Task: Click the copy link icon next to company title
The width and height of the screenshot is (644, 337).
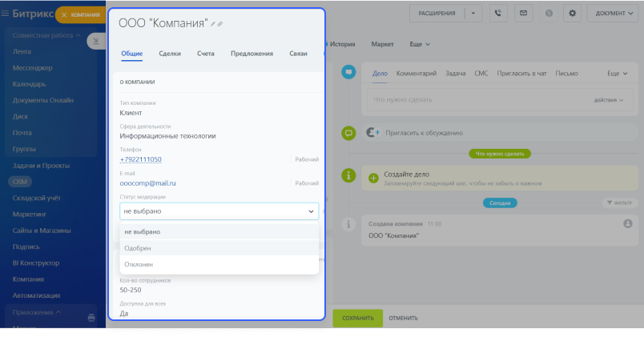Action: click(221, 24)
